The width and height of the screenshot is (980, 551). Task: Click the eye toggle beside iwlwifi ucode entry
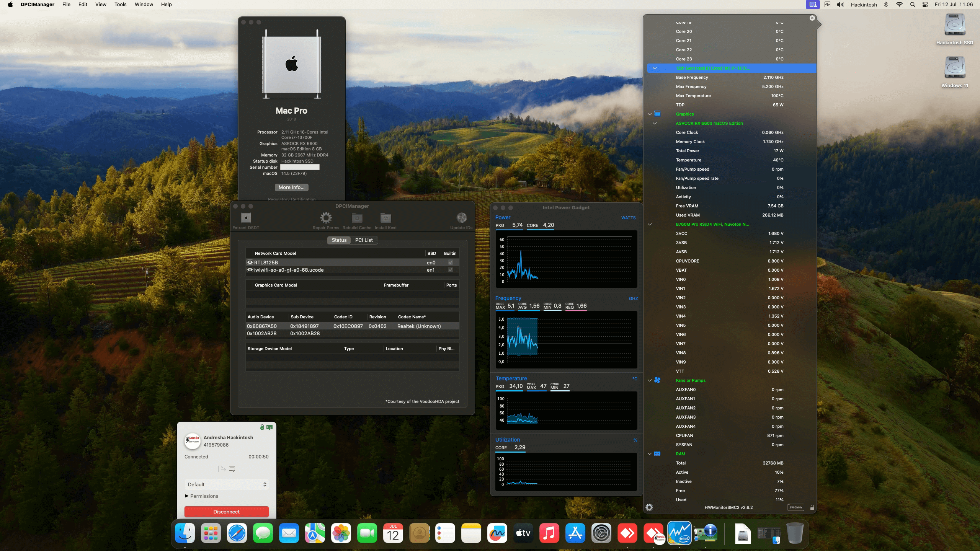click(x=250, y=270)
